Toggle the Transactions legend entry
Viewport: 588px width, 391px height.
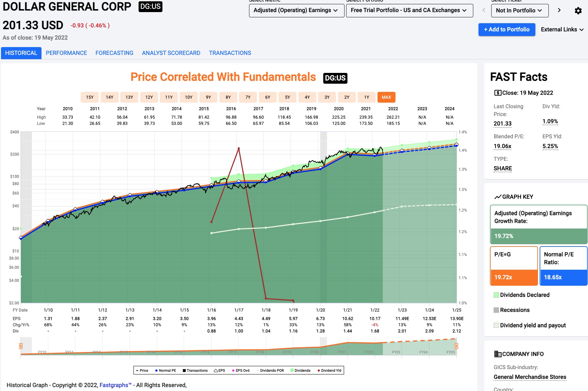tap(195, 370)
